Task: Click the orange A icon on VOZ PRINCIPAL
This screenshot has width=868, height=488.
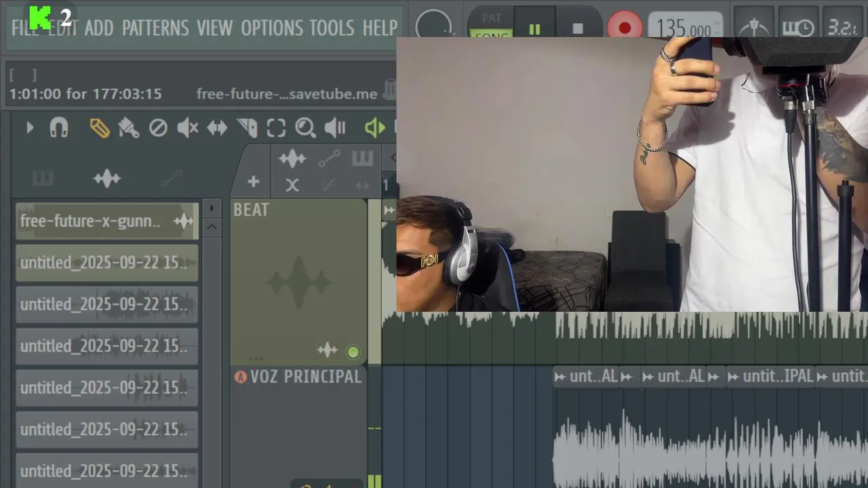Action: click(241, 377)
